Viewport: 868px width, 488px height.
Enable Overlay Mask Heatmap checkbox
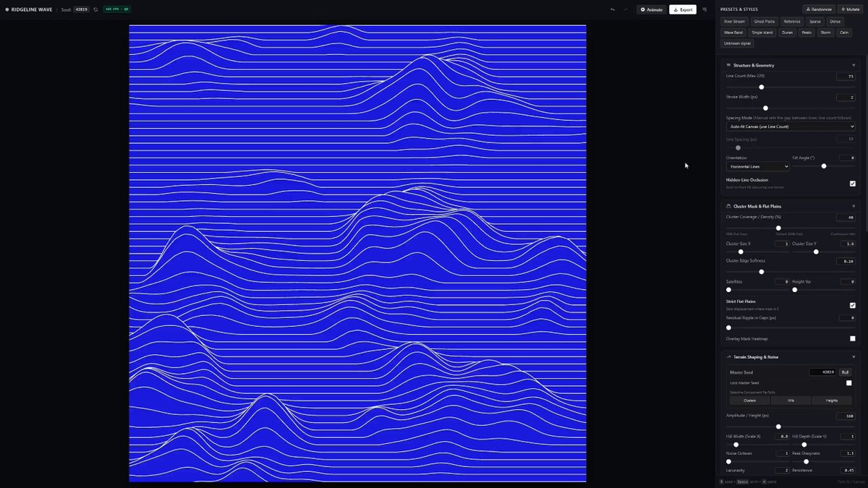click(x=852, y=338)
